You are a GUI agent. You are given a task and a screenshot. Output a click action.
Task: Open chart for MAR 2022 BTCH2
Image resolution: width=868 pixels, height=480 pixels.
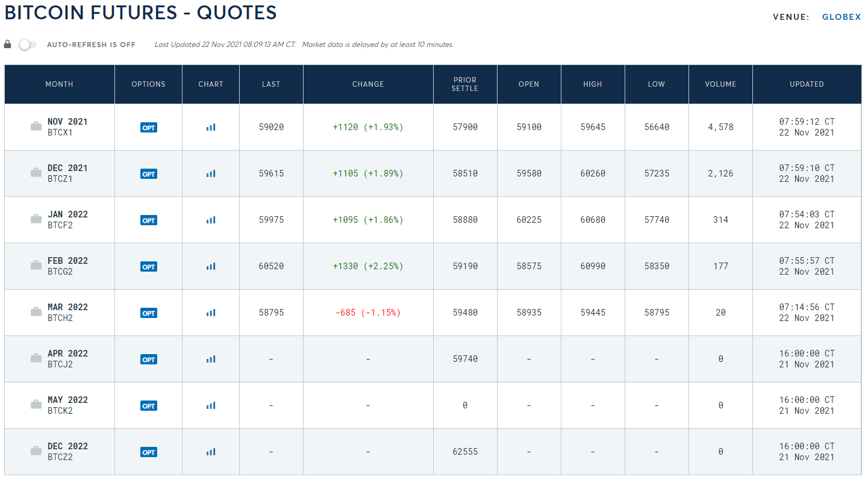click(211, 313)
